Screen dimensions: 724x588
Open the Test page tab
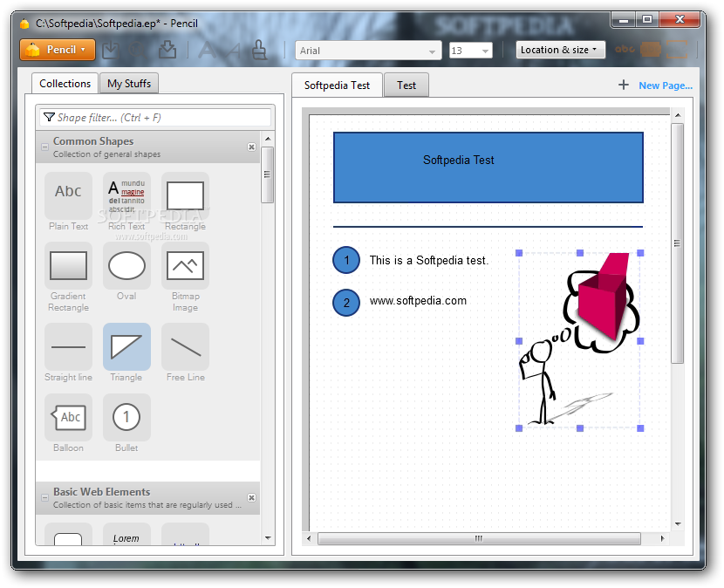tap(406, 85)
